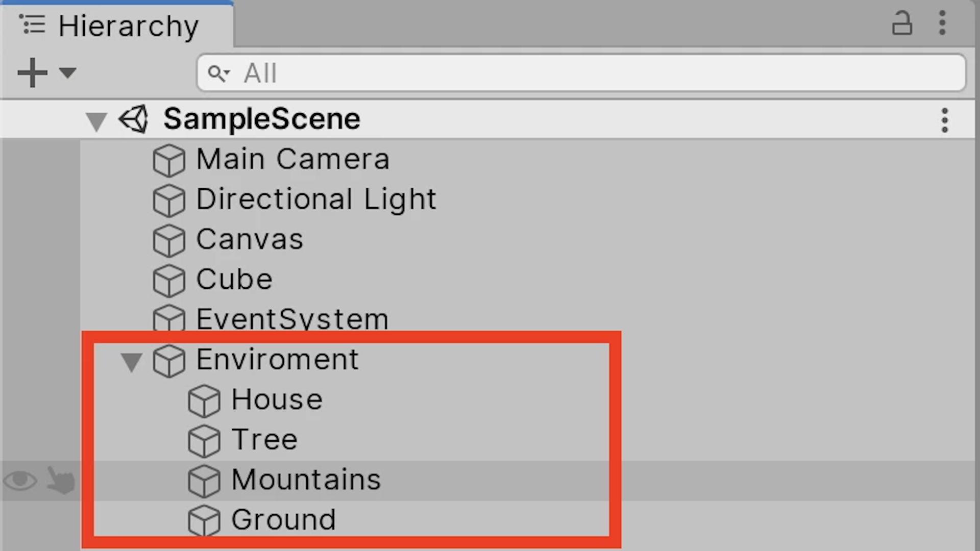
Task: Toggle picking hand icon for Mountains
Action: [61, 481]
